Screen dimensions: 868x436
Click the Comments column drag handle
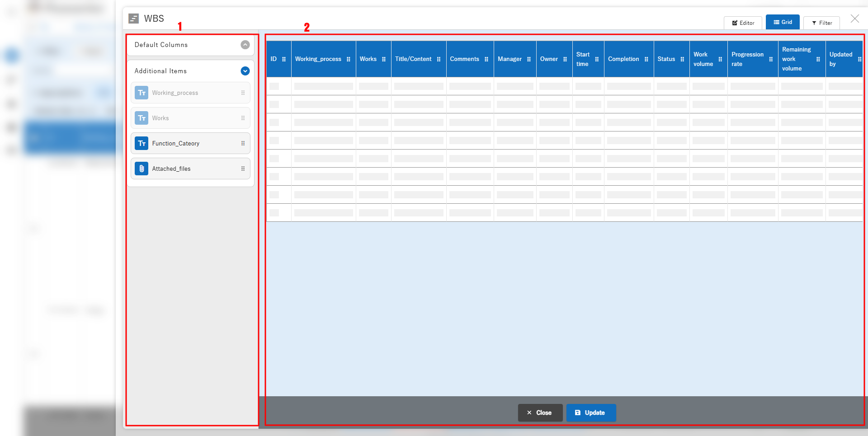coord(486,59)
